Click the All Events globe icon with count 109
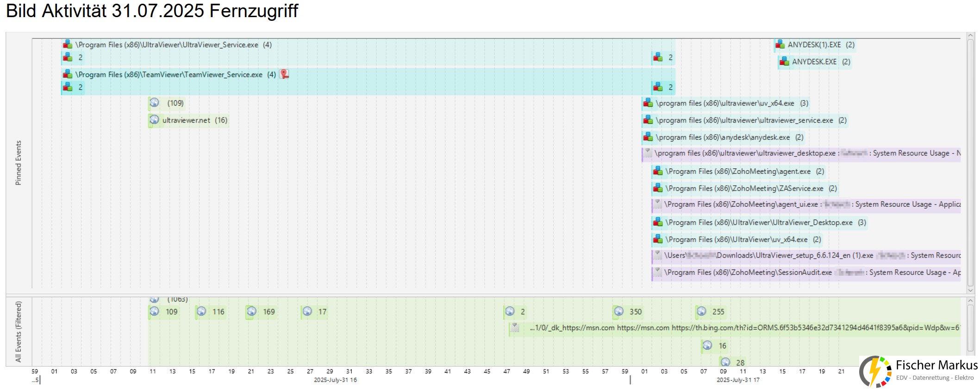The image size is (980, 389). pos(155,311)
